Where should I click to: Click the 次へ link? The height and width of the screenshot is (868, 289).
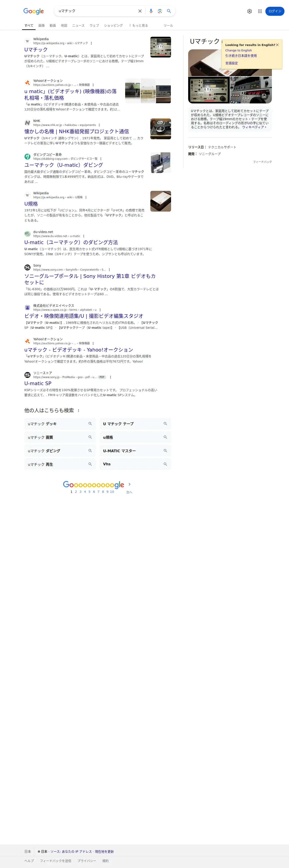coord(129,493)
